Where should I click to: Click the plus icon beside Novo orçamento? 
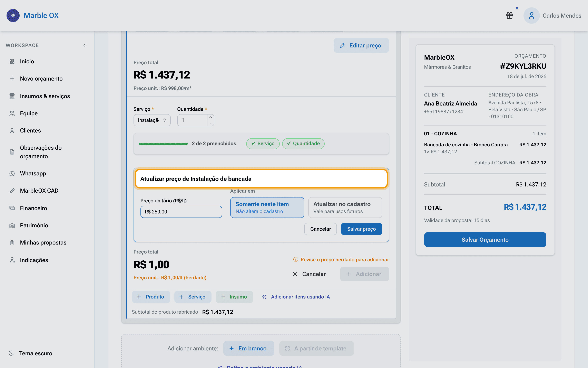12,79
